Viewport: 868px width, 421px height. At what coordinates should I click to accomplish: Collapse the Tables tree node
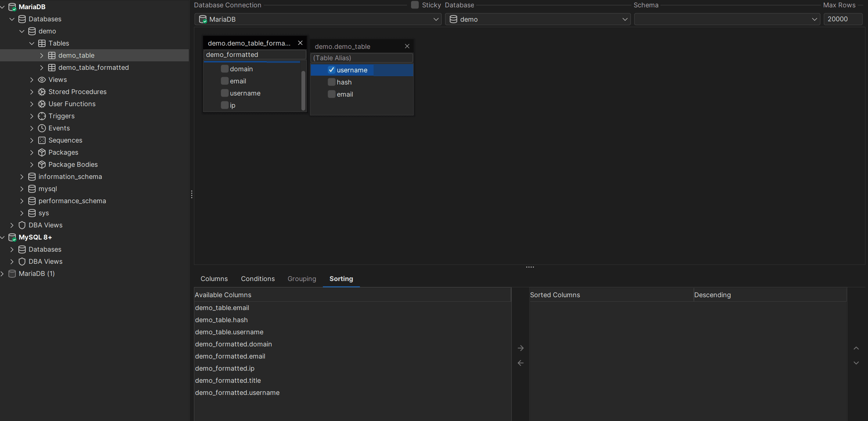pyautogui.click(x=32, y=43)
